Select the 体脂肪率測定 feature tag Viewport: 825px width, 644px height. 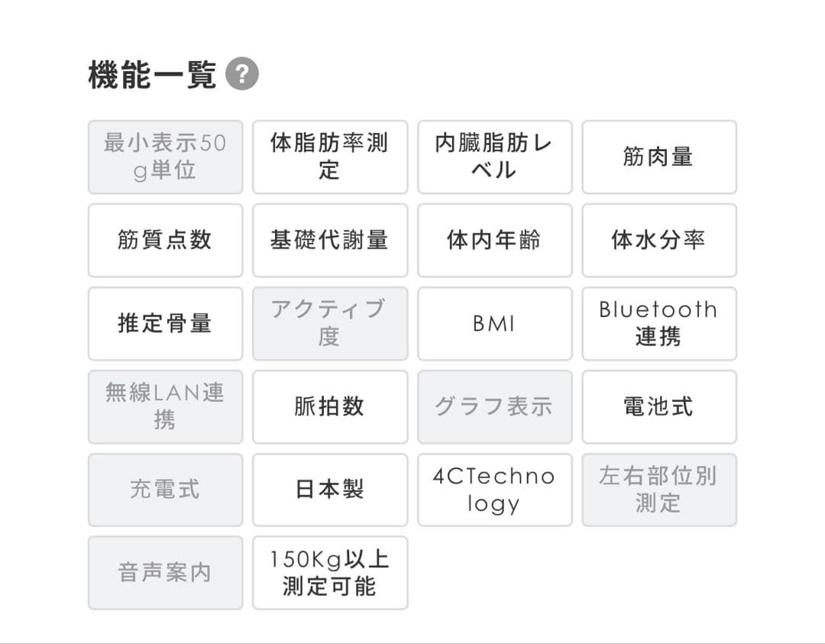[x=330, y=157]
